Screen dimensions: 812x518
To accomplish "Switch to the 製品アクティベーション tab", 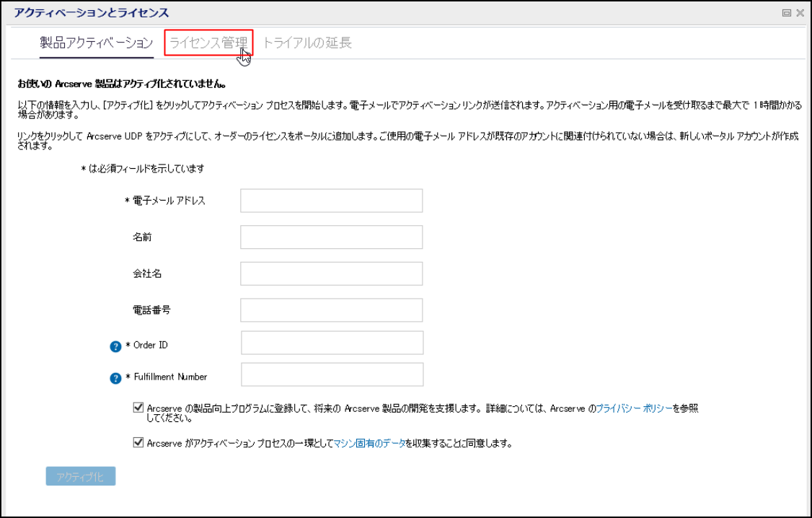I will pyautogui.click(x=97, y=43).
